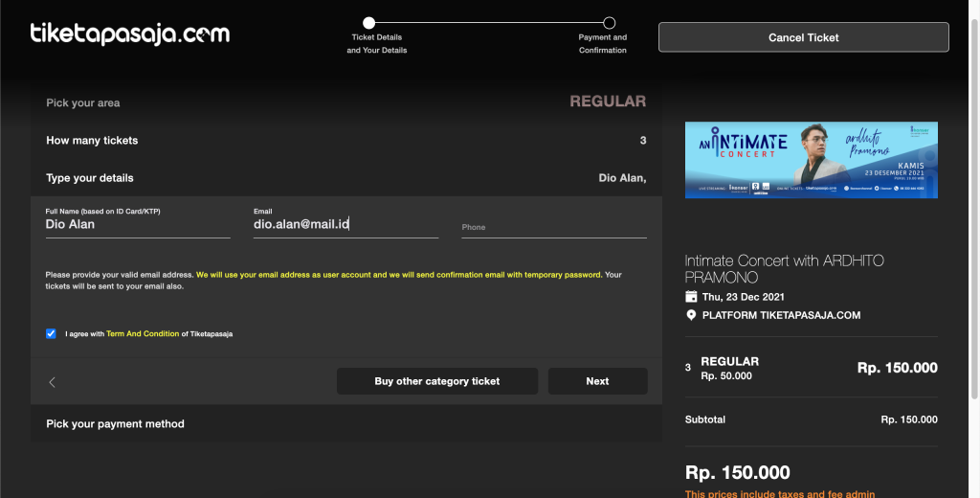Click the tiketapasaja.com logo
Viewport: 980px width, 498px height.
pos(130,34)
